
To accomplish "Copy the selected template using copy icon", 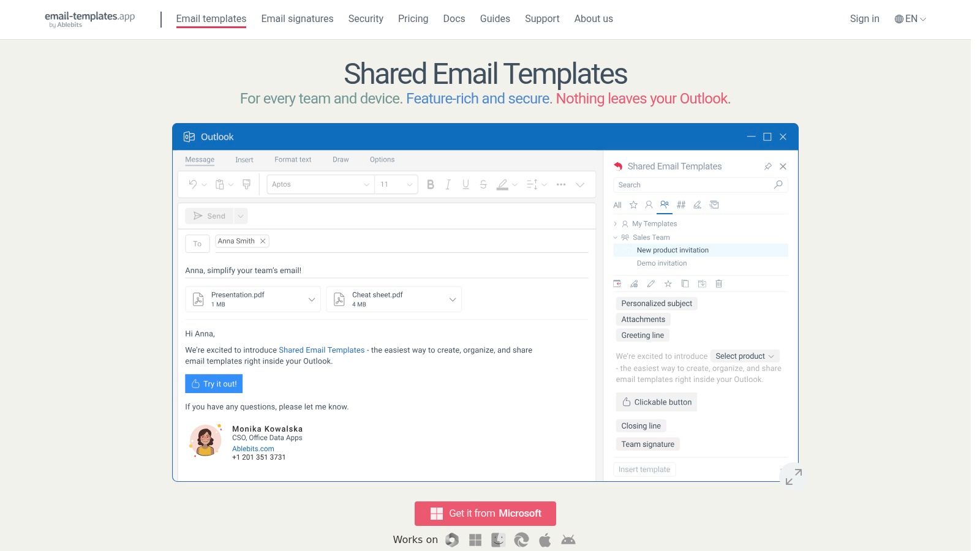I will click(x=685, y=283).
